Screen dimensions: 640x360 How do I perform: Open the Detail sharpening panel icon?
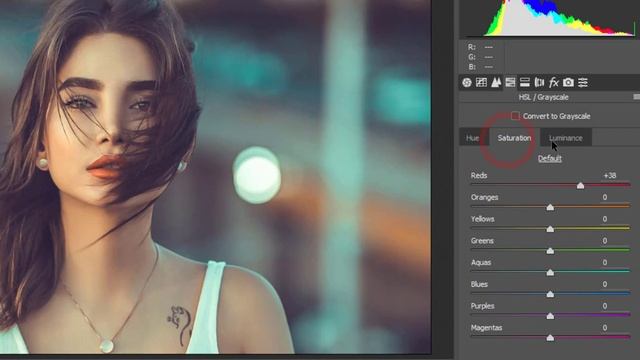496,82
